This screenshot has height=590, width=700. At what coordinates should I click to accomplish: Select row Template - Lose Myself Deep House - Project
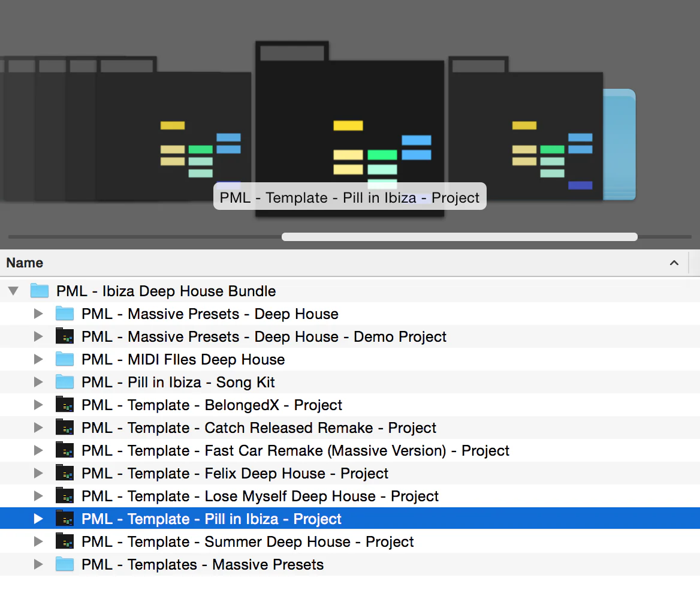tap(350, 496)
